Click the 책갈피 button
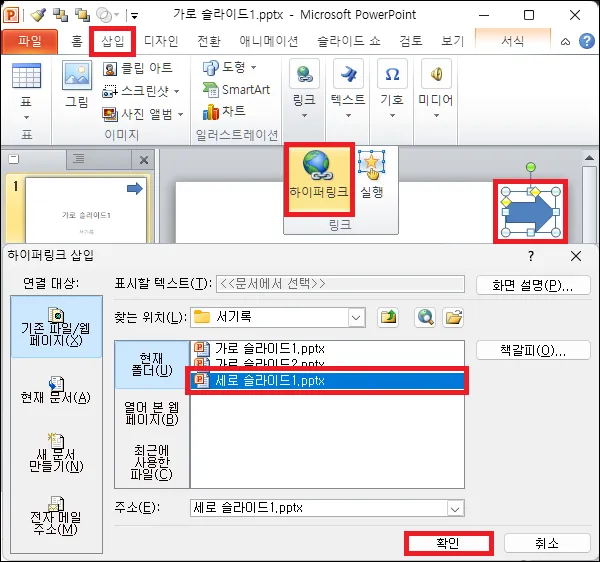 coord(533,350)
